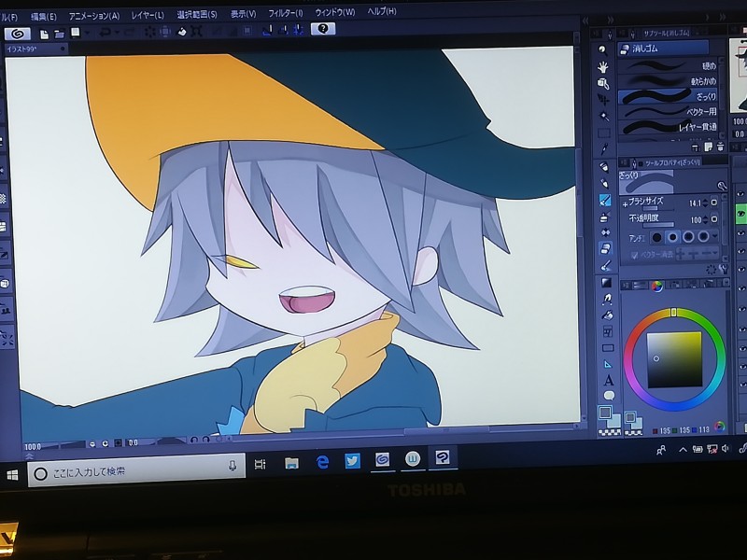Screen dimensions: 747x560
Task: Adjust opacity stepper arrows
Action: [x=706, y=219]
